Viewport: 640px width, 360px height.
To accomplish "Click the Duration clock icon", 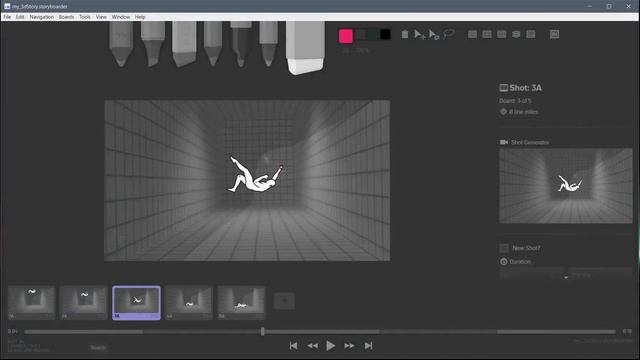I will [504, 262].
